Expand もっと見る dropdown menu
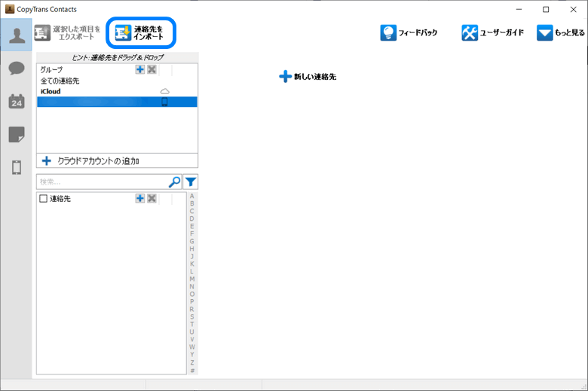Screen dimensions: 588x391 pos(561,33)
